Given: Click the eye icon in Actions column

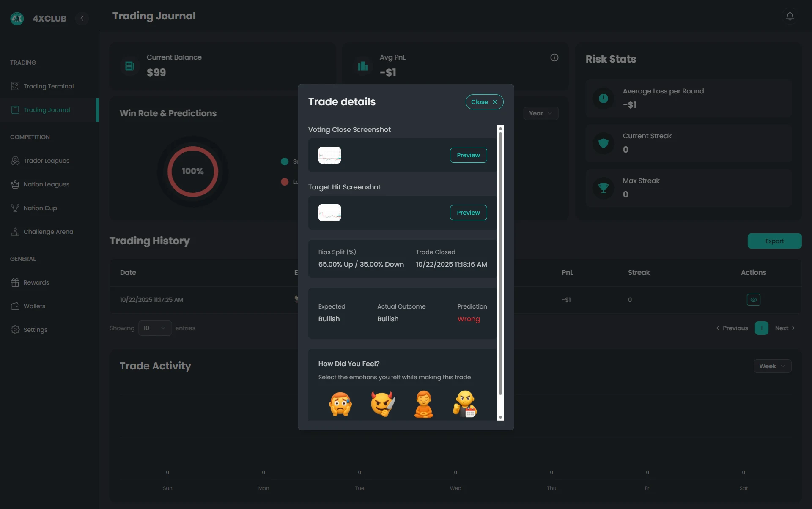Looking at the screenshot, I should pyautogui.click(x=753, y=300).
